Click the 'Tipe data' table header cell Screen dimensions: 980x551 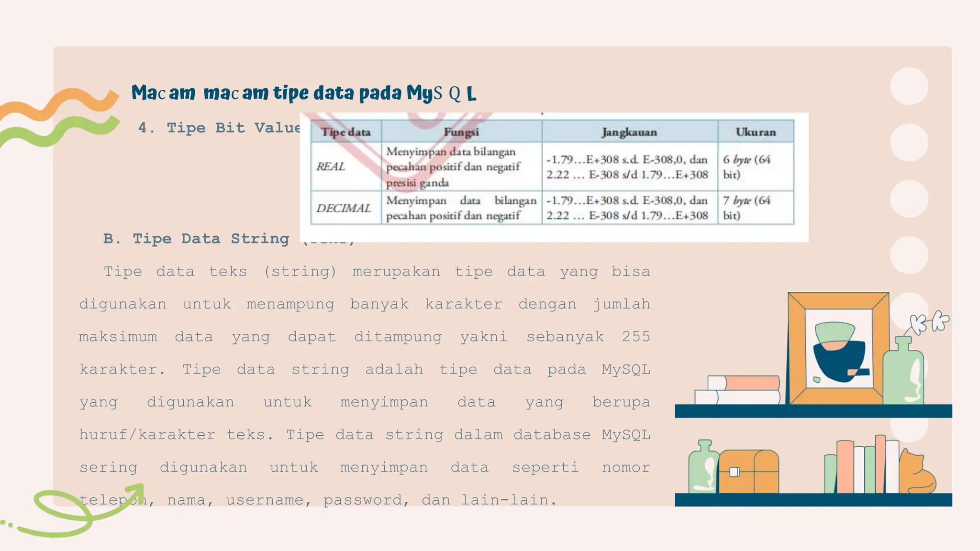(346, 132)
